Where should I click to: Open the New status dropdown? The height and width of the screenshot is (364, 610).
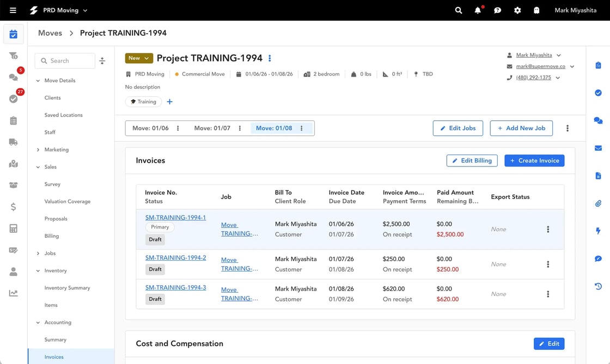[139, 58]
